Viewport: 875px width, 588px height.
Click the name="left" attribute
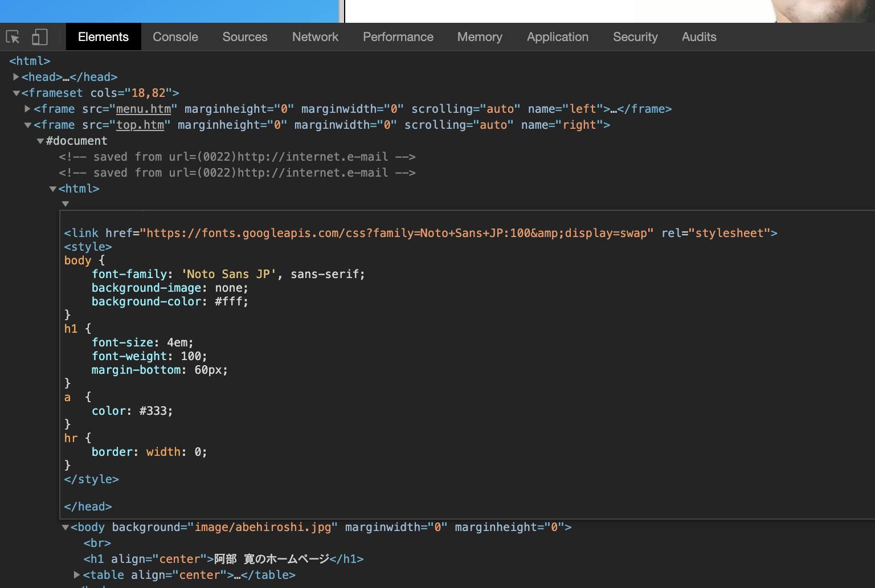pos(566,109)
